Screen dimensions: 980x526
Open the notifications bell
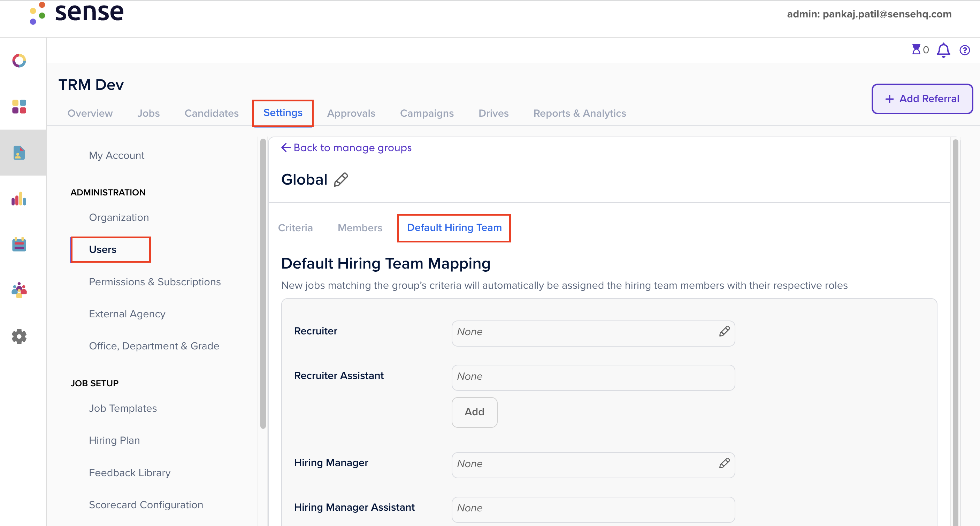pyautogui.click(x=943, y=50)
